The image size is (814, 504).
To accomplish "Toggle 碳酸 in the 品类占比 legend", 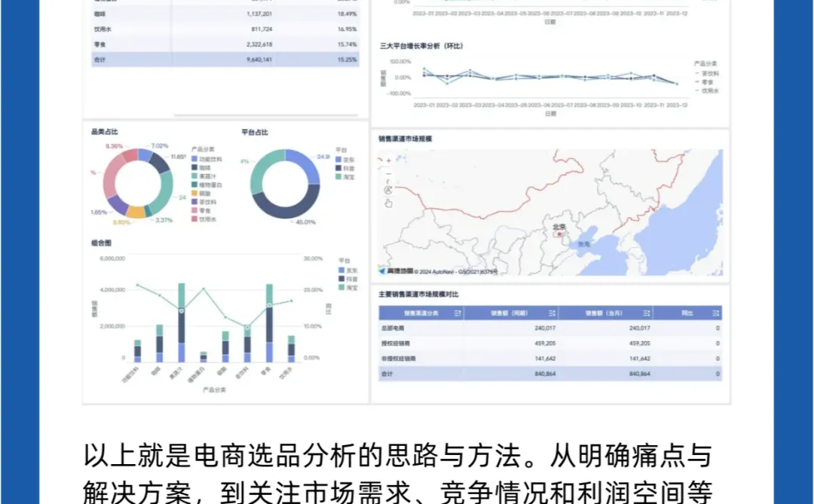I will click(x=201, y=194).
